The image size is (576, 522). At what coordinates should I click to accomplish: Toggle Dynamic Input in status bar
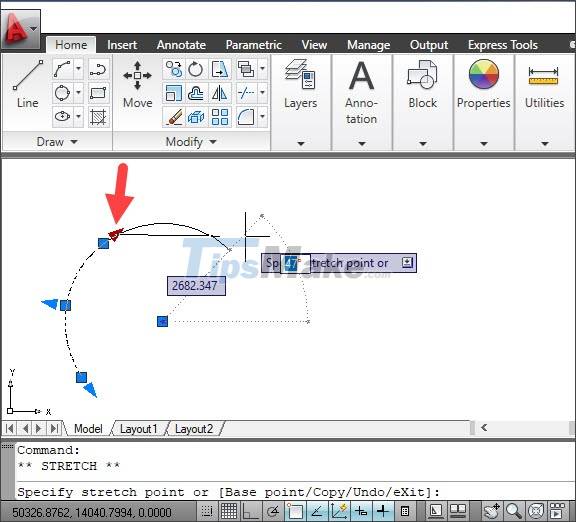click(x=361, y=511)
